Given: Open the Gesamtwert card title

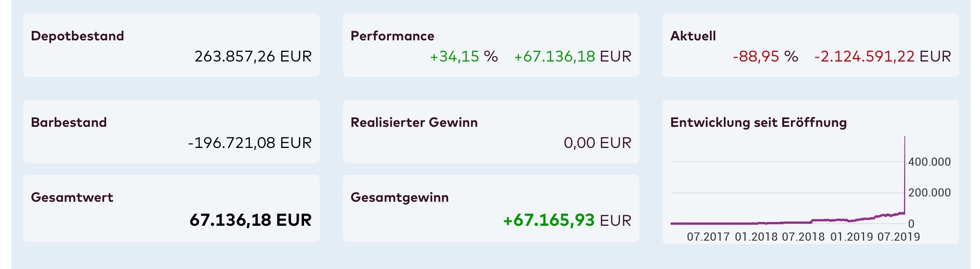Looking at the screenshot, I should click(x=72, y=197).
